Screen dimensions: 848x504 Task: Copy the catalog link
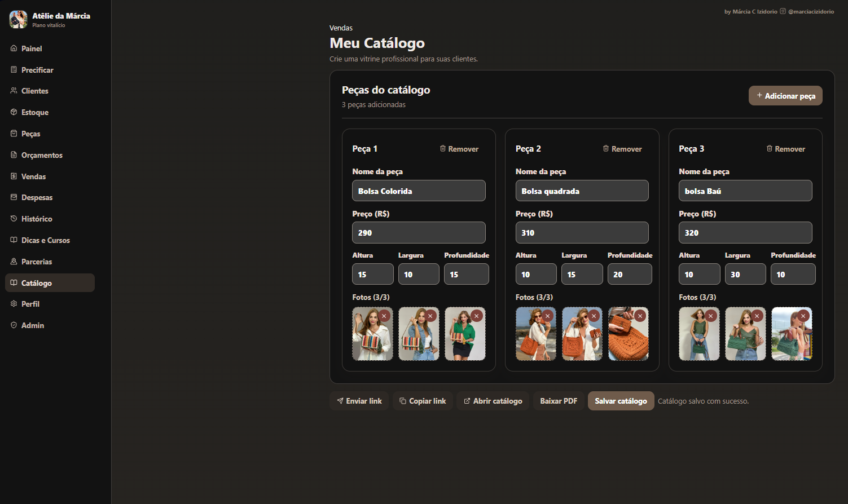click(423, 401)
